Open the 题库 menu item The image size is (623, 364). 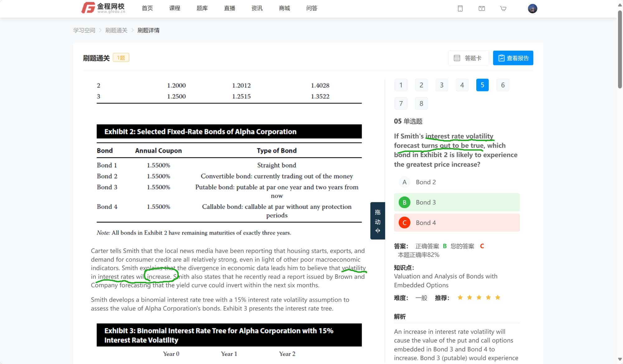pos(202,8)
